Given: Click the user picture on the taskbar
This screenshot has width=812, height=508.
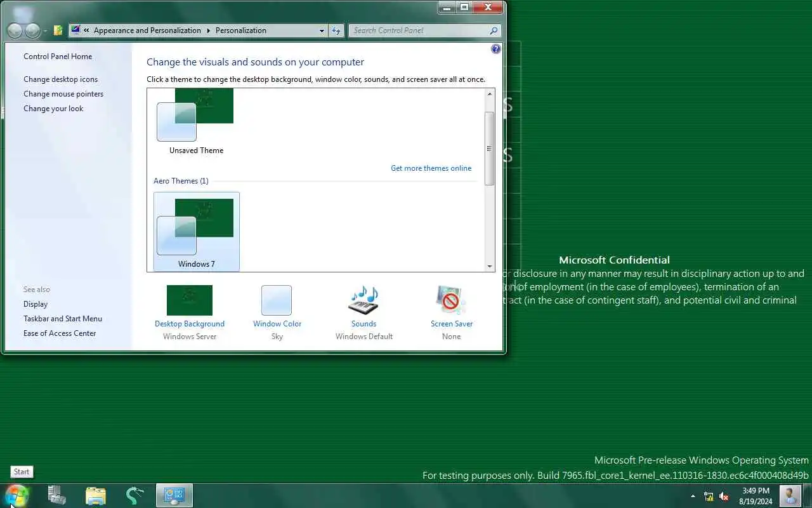Looking at the screenshot, I should (790, 495).
